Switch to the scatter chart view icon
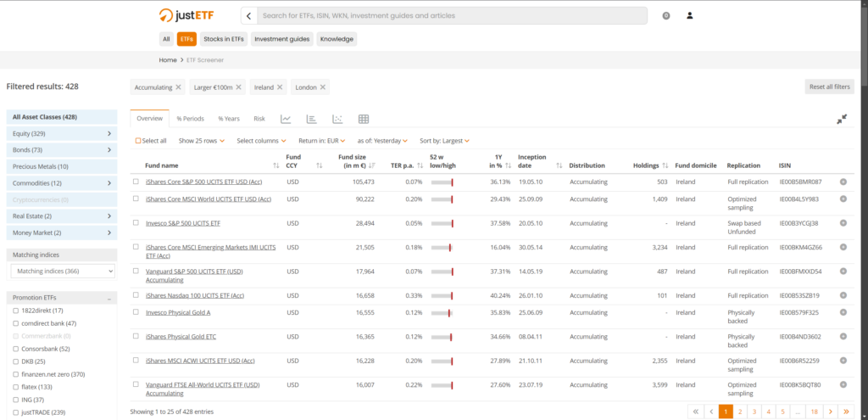 (x=337, y=119)
